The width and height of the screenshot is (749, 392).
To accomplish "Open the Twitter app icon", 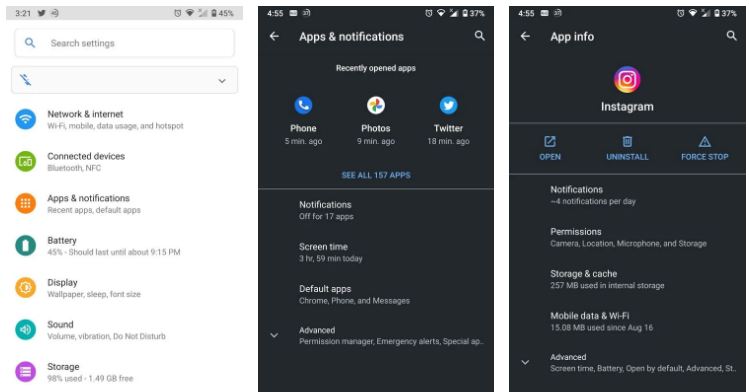I will pos(448,105).
